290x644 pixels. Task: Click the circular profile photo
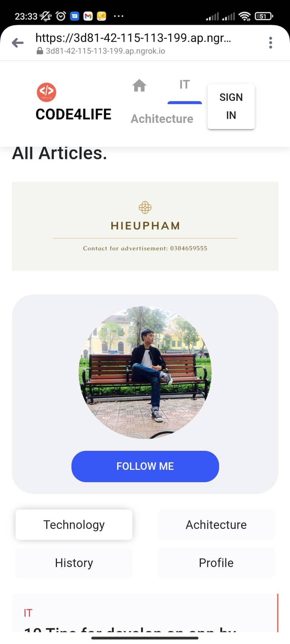pyautogui.click(x=145, y=372)
